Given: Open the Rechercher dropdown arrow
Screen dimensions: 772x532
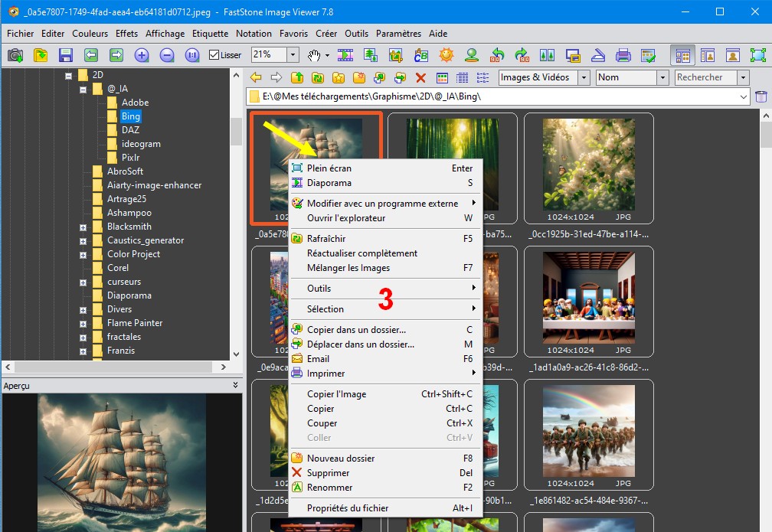Looking at the screenshot, I should click(743, 77).
